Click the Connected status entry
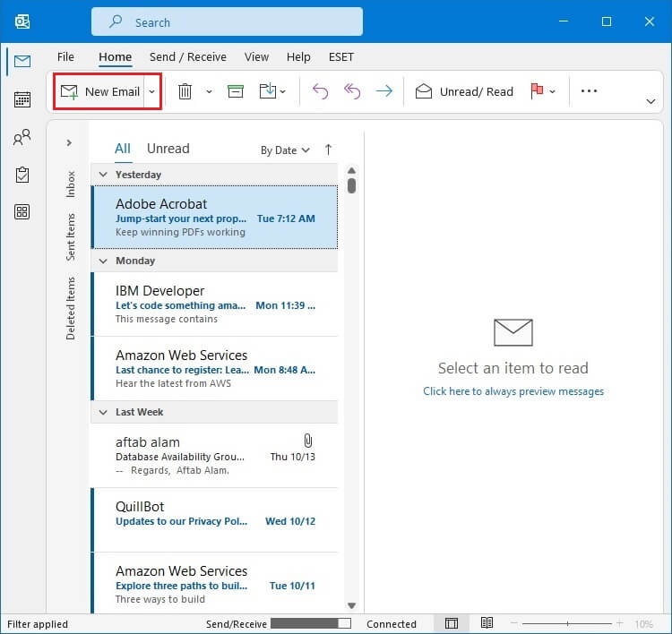 click(x=392, y=624)
